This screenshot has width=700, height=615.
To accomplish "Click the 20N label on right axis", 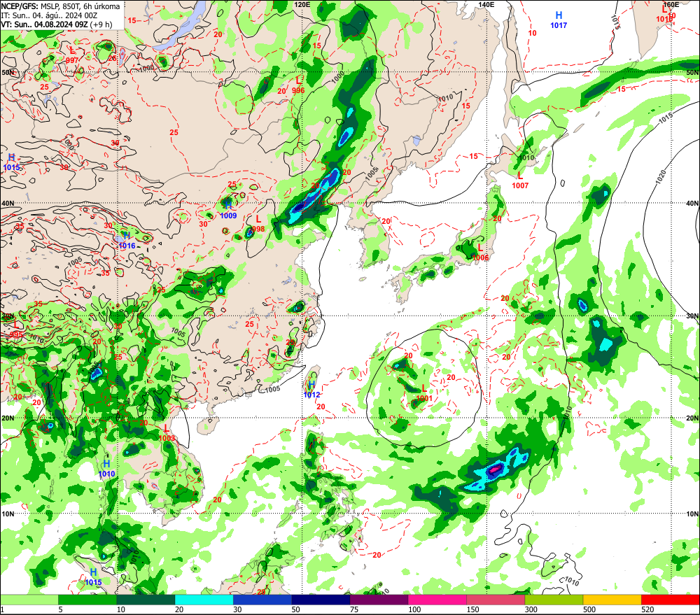I will pos(692,418).
